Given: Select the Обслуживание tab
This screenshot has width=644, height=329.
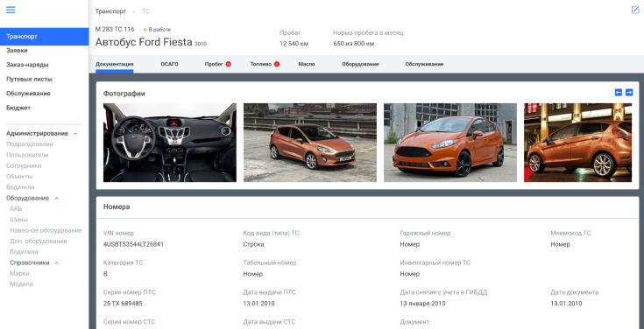Looking at the screenshot, I should (x=424, y=65).
